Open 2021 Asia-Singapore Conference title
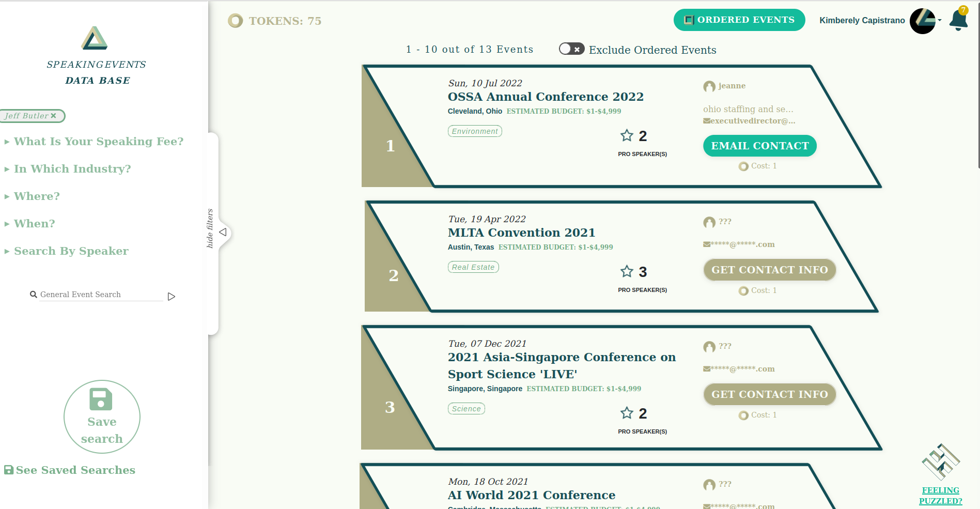The width and height of the screenshot is (980, 509). [x=562, y=365]
